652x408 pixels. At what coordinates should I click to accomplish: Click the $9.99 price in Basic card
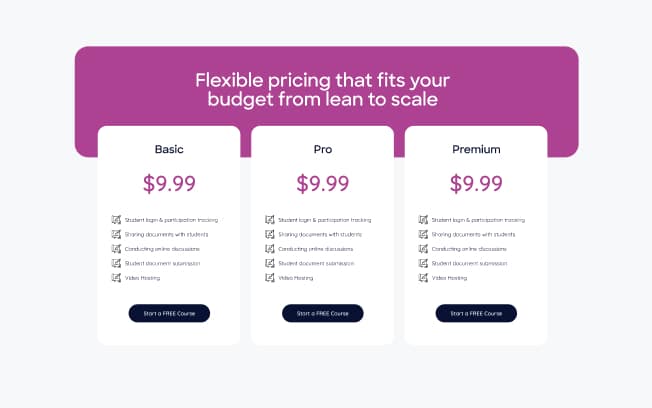pos(169,183)
